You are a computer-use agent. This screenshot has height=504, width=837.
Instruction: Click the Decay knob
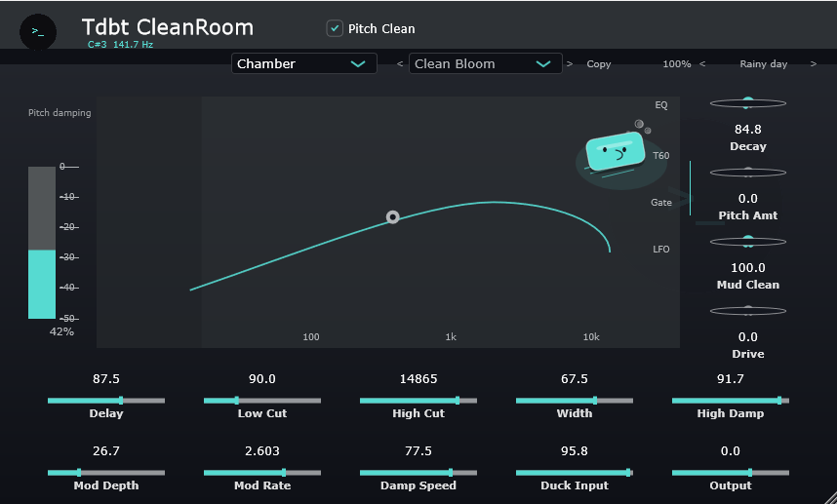click(748, 103)
